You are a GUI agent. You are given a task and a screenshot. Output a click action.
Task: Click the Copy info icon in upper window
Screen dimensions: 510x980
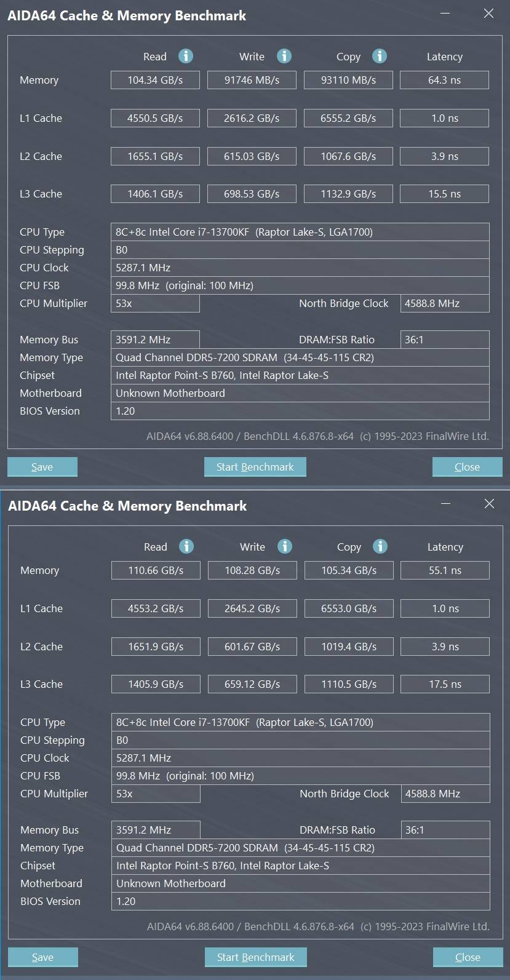[x=380, y=56]
